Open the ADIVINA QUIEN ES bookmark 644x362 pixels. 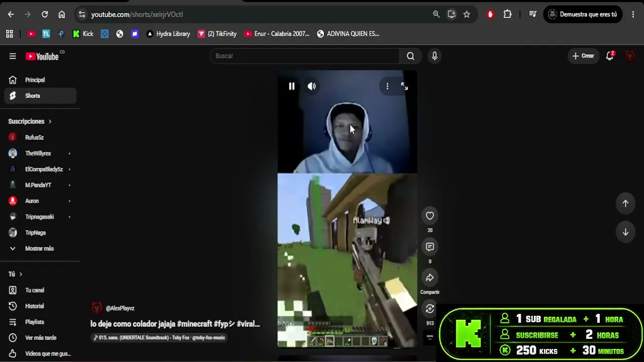[348, 34]
